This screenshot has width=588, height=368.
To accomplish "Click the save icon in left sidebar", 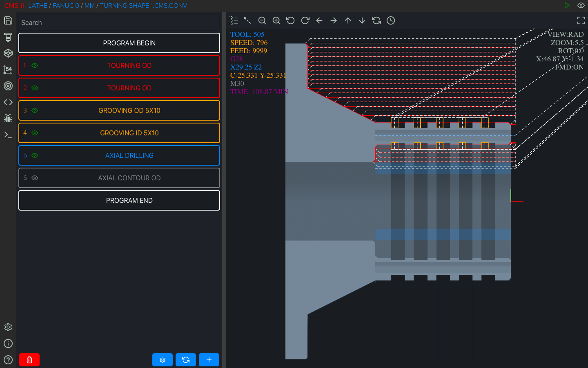I will [x=8, y=20].
